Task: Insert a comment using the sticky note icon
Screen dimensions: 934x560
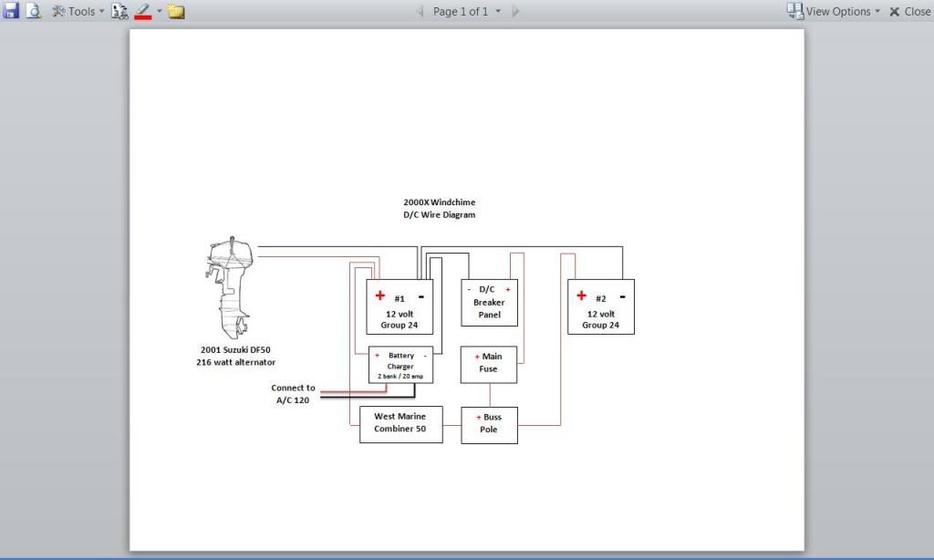Action: click(176, 11)
